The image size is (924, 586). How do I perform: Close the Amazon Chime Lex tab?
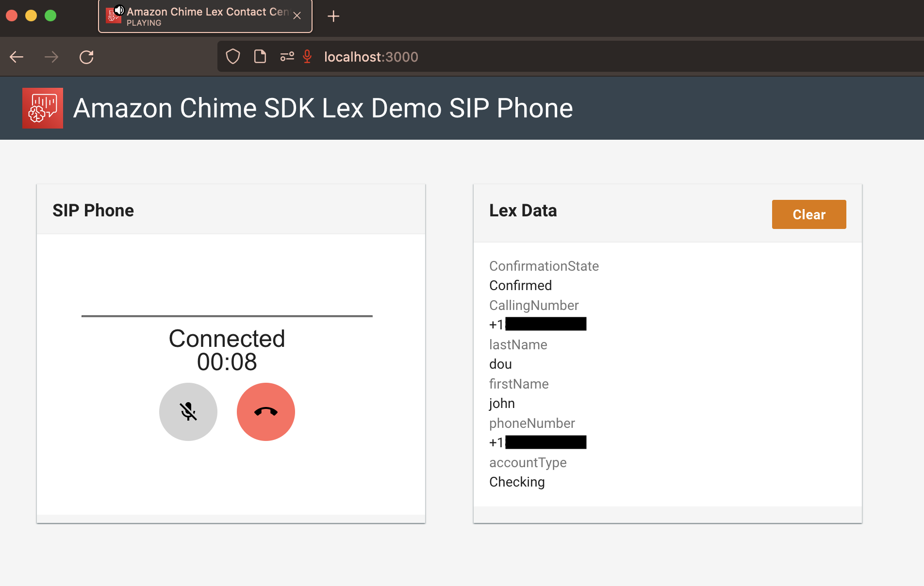(x=297, y=16)
